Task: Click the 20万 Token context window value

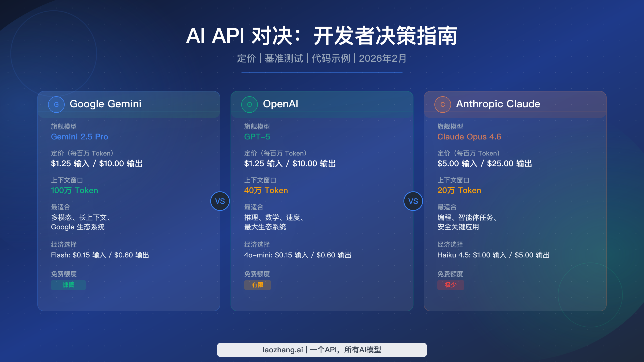Action: coord(459,190)
